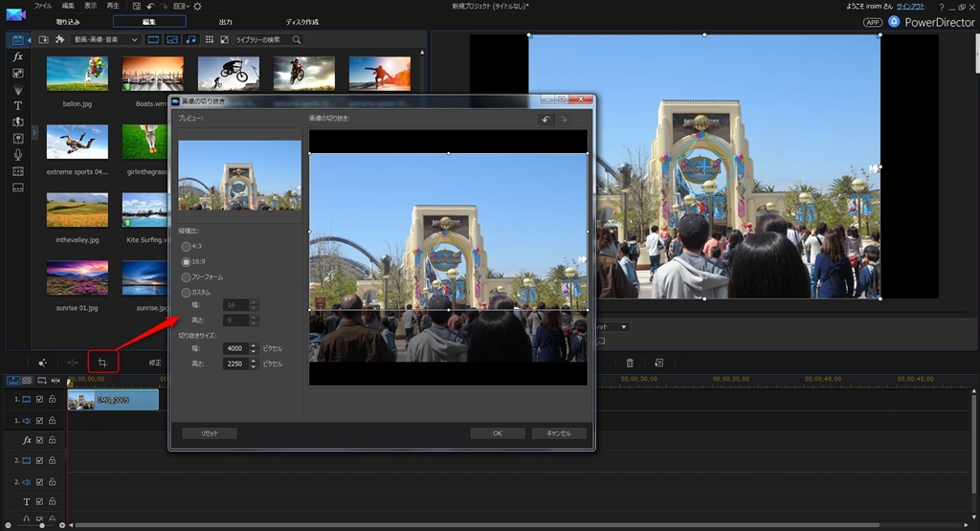This screenshot has width=980, height=531.
Task: Open the ファイル menu
Action: pos(42,6)
